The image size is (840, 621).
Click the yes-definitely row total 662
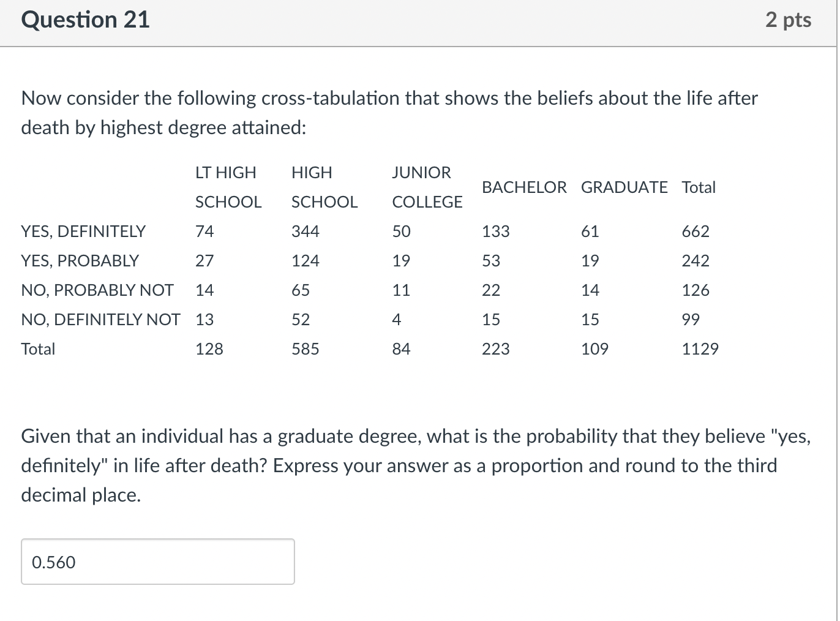pyautogui.click(x=696, y=231)
